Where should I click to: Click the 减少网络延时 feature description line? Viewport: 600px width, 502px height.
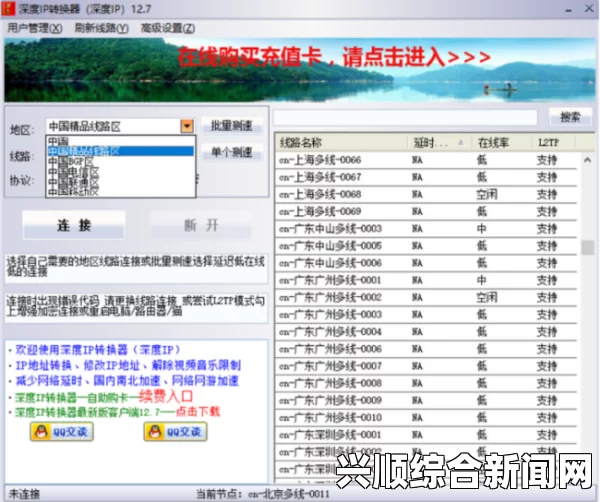127,381
